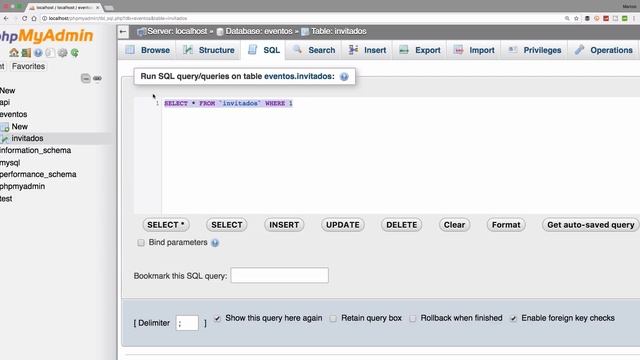Open the MySQL documentation page icon
This screenshot has width=640, height=360.
point(50,53)
